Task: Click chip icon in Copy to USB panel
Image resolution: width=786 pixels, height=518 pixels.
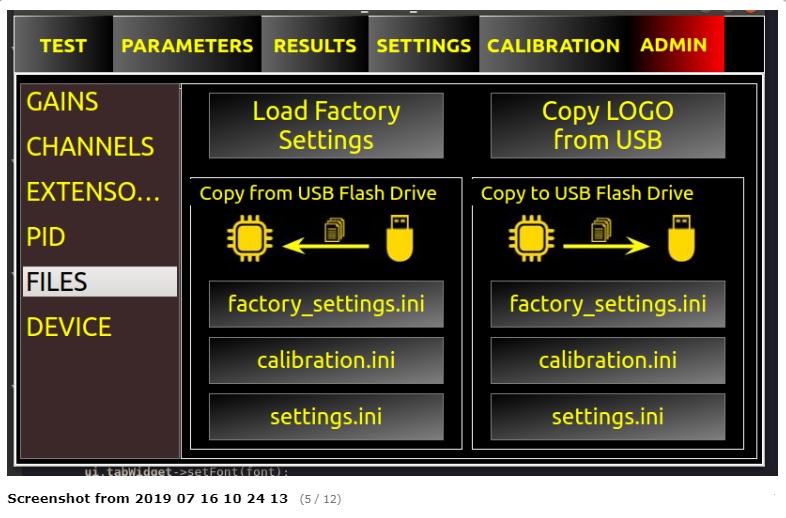Action: (532, 238)
